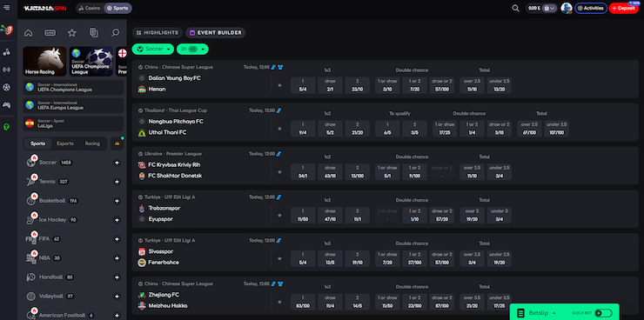Favorite the Zhejiang FC vs Meizhou Hakka match

point(279,302)
